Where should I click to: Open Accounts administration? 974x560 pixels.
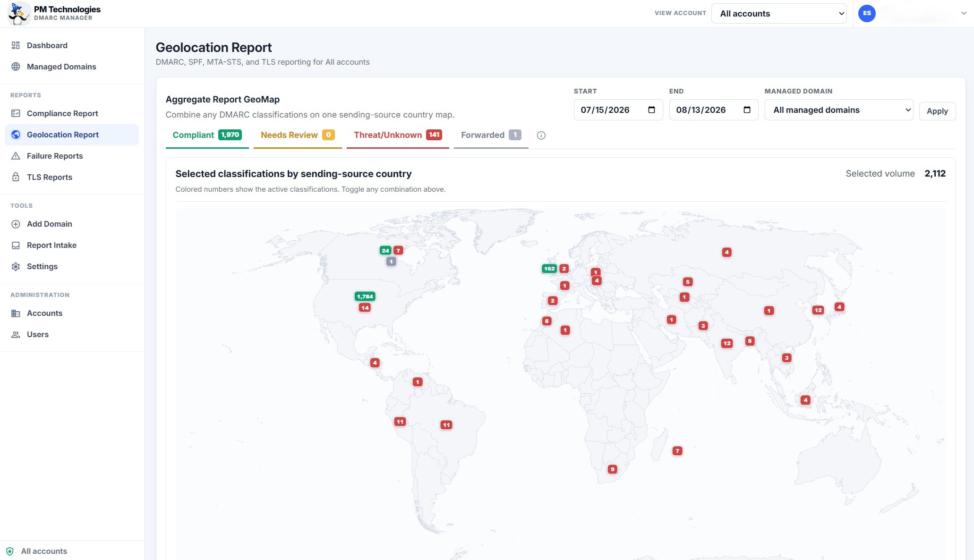72,313
